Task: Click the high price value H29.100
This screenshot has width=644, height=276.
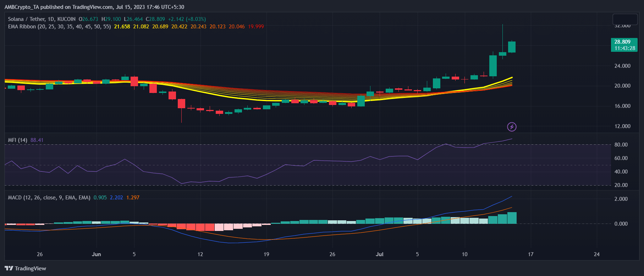Action: click(111, 19)
